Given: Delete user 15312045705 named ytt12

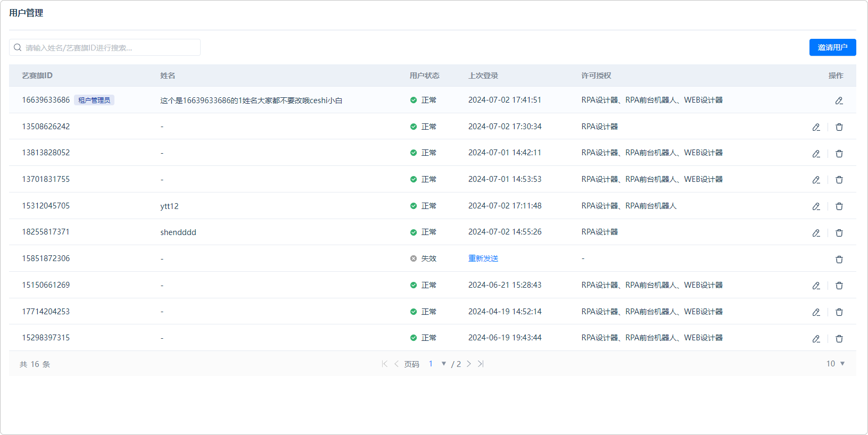Looking at the screenshot, I should click(839, 206).
